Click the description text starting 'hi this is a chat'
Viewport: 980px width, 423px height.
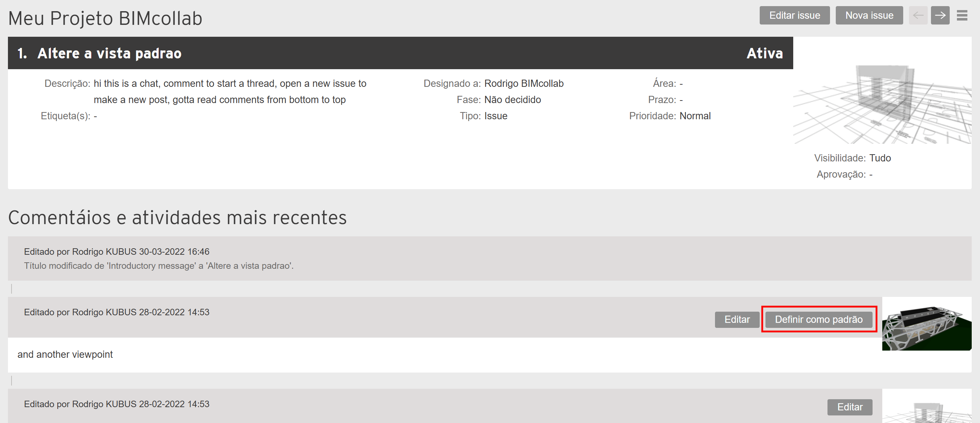point(230,92)
